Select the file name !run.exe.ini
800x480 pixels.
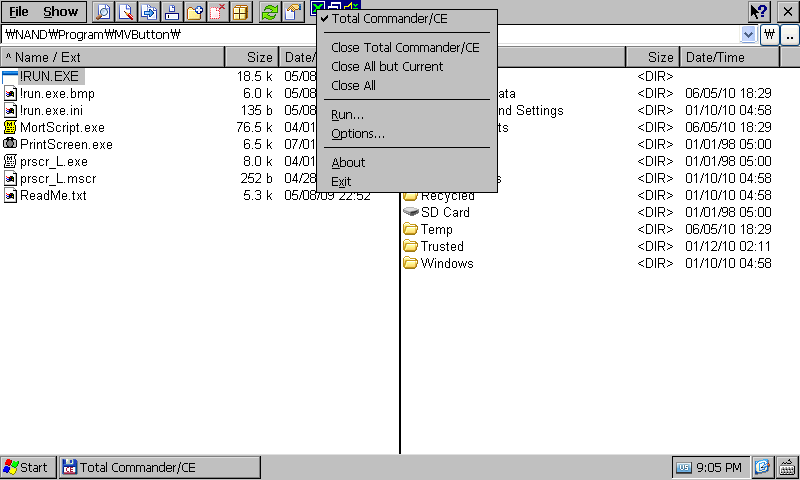point(51,110)
